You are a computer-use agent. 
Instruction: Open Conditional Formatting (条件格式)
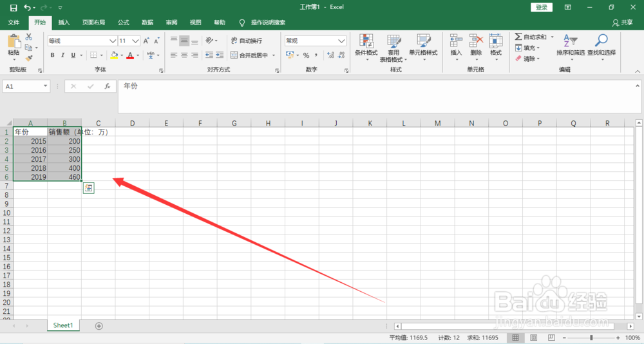point(366,46)
